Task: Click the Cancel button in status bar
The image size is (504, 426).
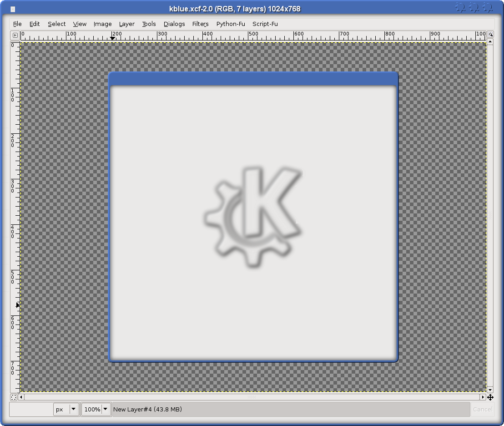Action: click(483, 409)
